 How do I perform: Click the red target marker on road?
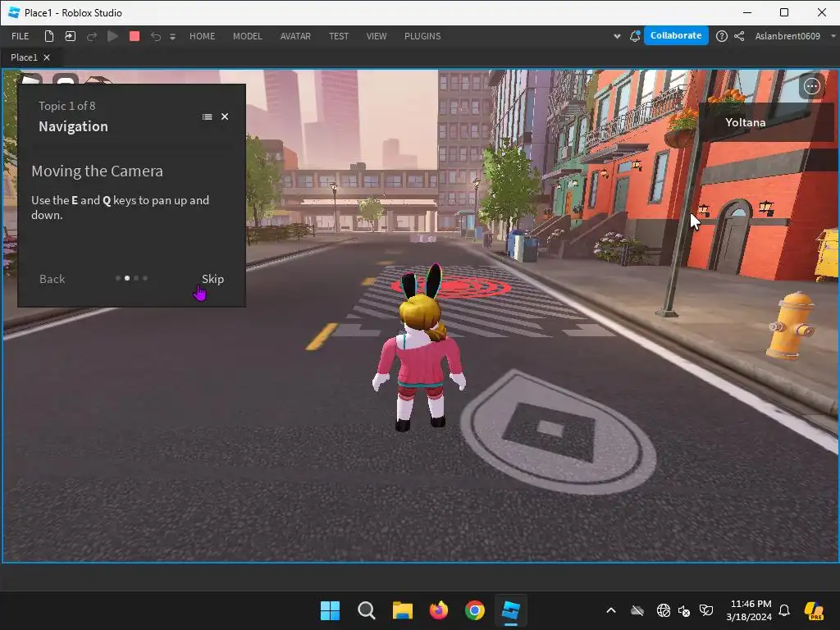[x=451, y=286]
